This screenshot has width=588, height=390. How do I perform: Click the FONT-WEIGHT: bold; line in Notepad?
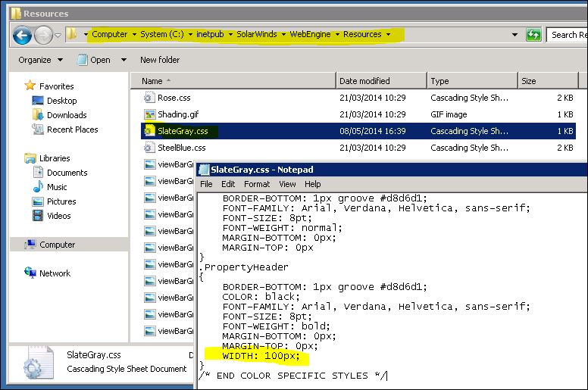[276, 326]
